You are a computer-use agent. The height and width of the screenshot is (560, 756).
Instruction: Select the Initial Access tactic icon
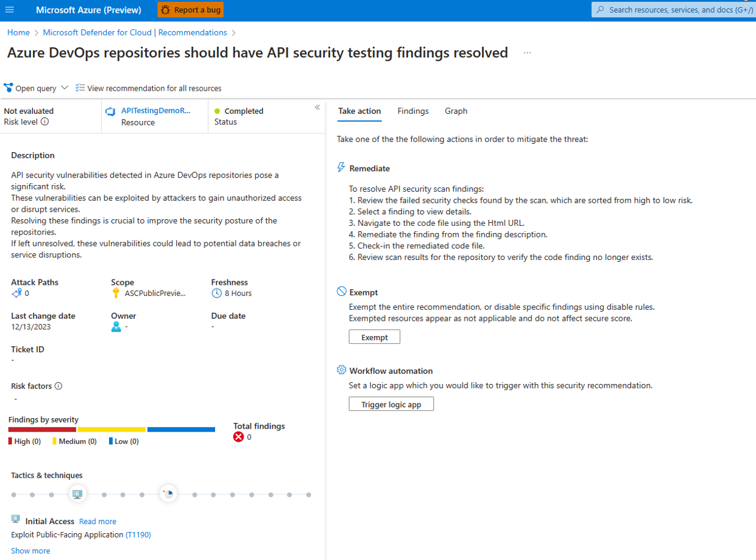point(77,494)
